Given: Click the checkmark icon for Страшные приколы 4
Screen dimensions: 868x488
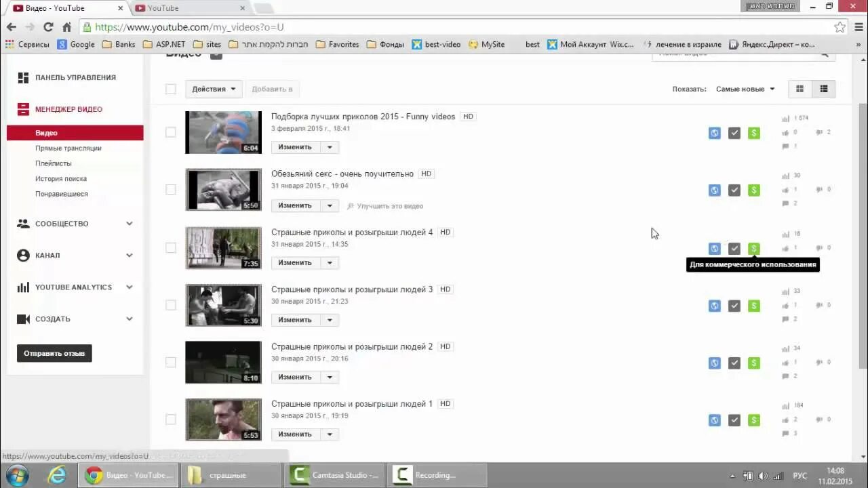Looking at the screenshot, I should point(734,248).
